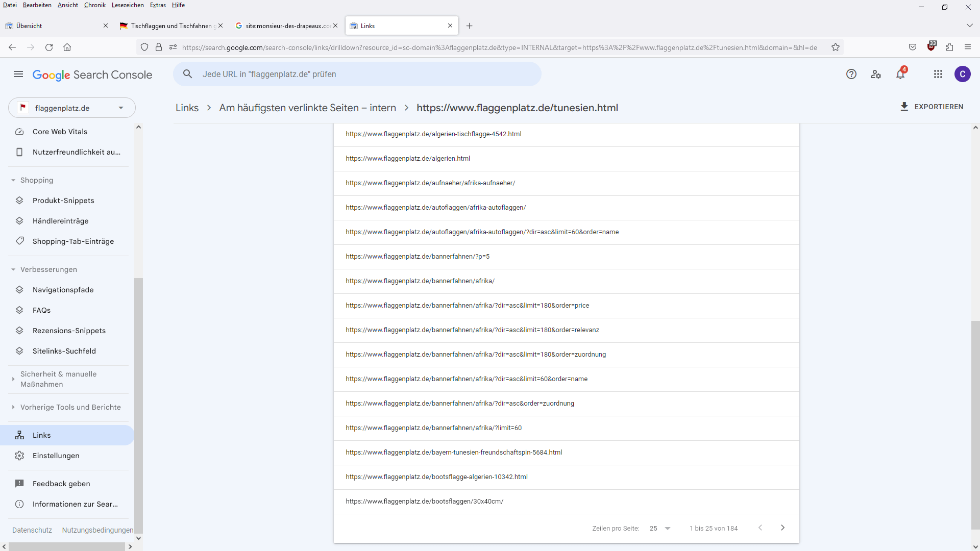Open the hamburger main menu in Search Console
980x551 pixels.
18,74
